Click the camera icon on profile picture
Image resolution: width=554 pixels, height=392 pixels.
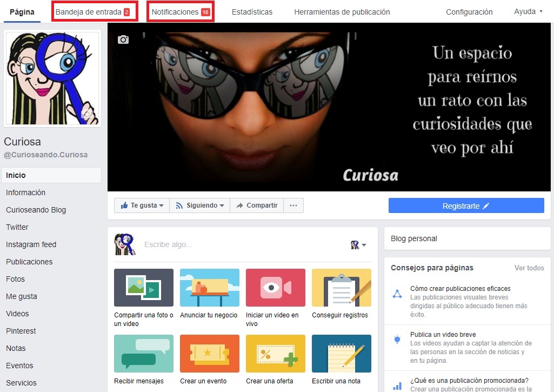(x=87, y=114)
